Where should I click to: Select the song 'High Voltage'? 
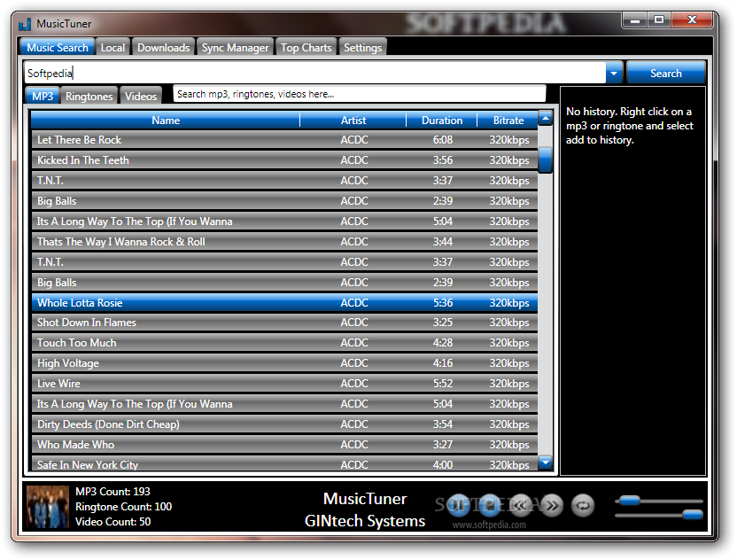(x=284, y=363)
